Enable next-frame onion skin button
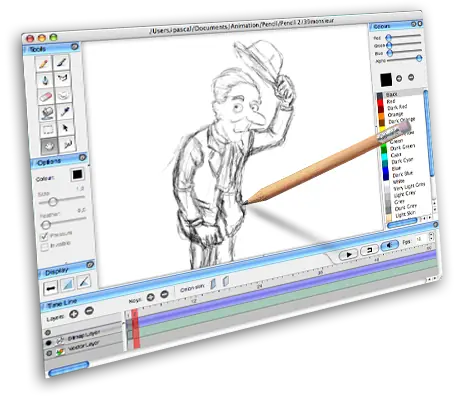This screenshot has height=397, width=468. [225, 281]
